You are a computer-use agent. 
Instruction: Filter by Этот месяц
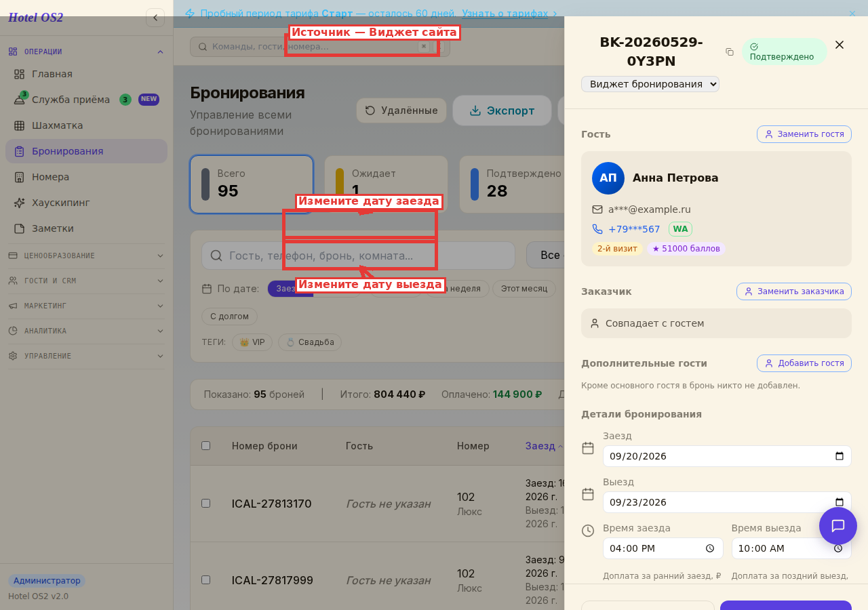point(524,289)
